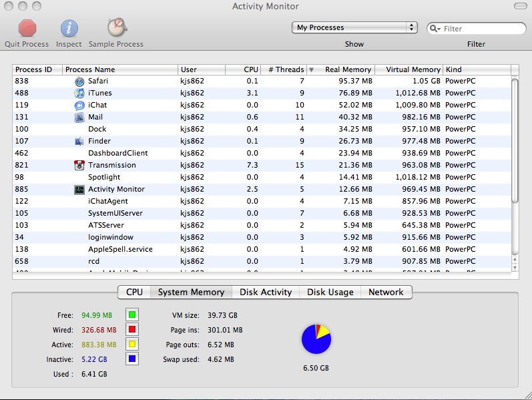This screenshot has height=400, width=532.
Task: Select the rcd process row
Action: (262, 262)
